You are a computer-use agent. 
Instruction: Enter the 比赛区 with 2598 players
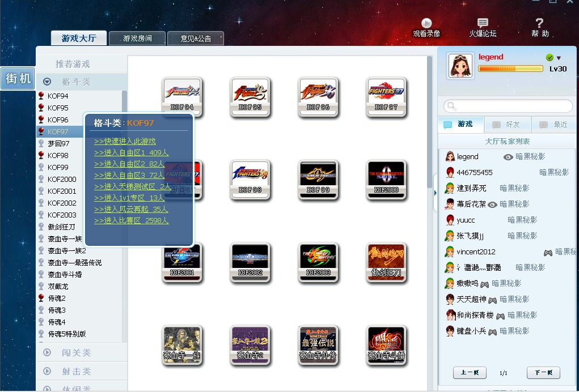point(131,221)
